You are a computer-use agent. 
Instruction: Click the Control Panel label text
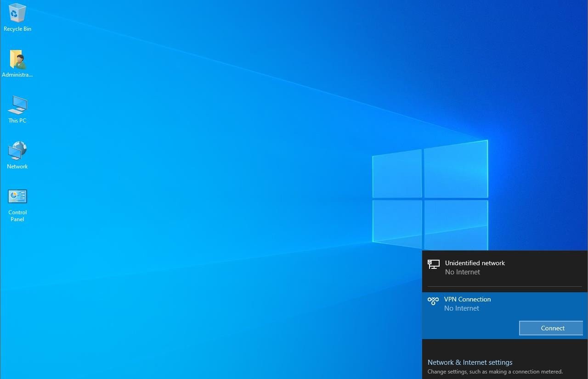click(x=17, y=216)
